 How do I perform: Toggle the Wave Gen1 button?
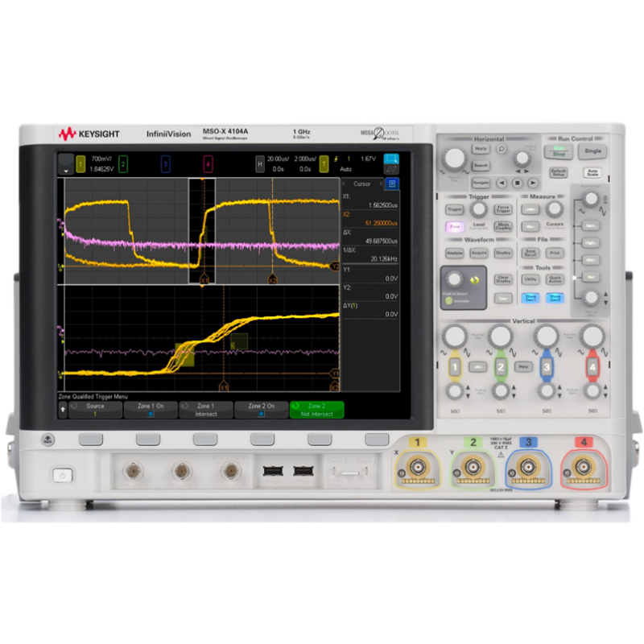point(530,298)
